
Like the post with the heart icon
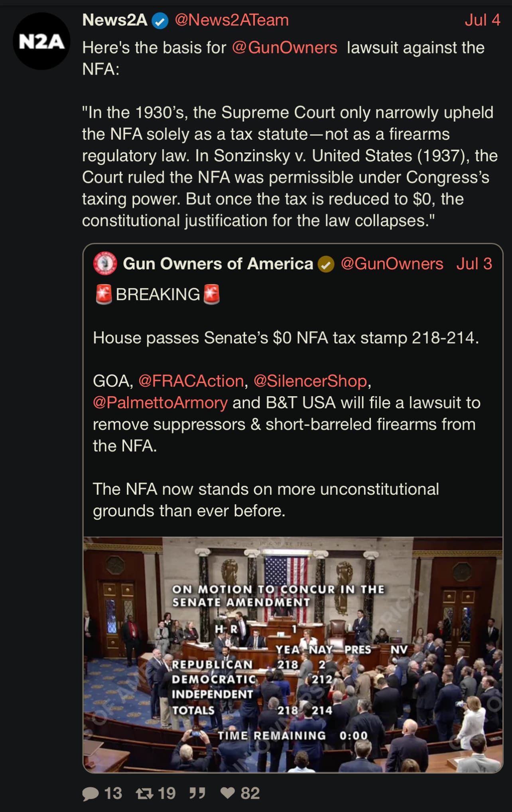point(228,793)
